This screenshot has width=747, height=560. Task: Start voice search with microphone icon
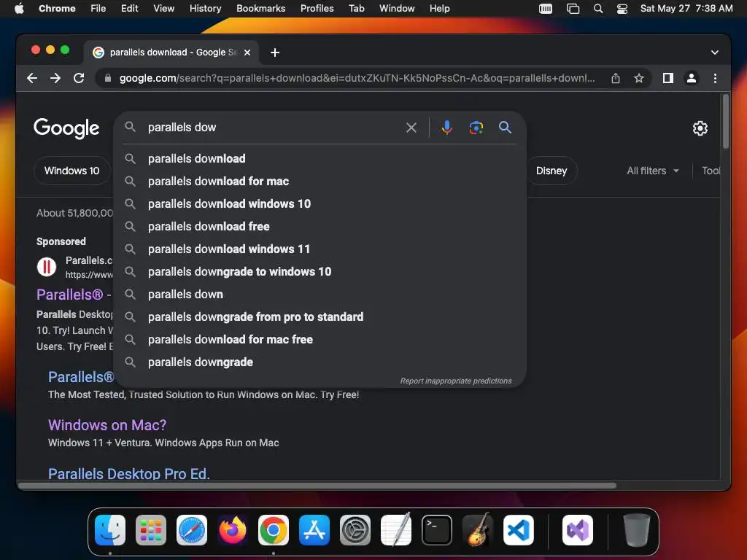pos(447,127)
